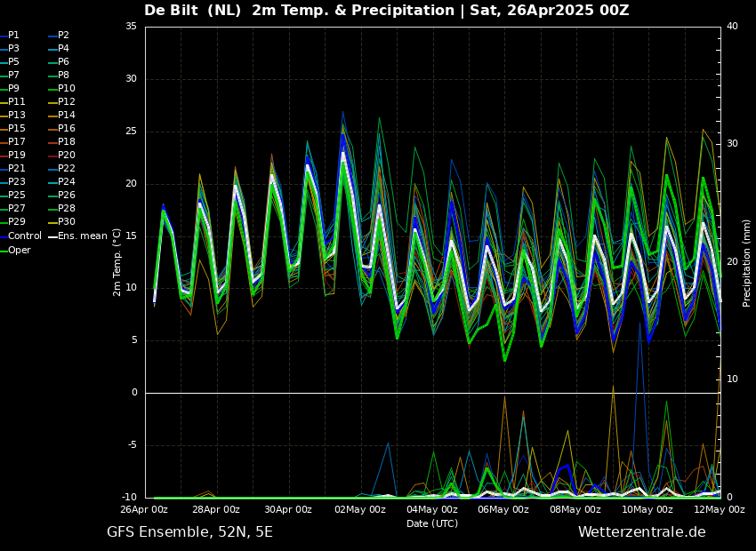Click the P2 legend entry
The width and height of the screenshot is (756, 551).
click(60, 36)
